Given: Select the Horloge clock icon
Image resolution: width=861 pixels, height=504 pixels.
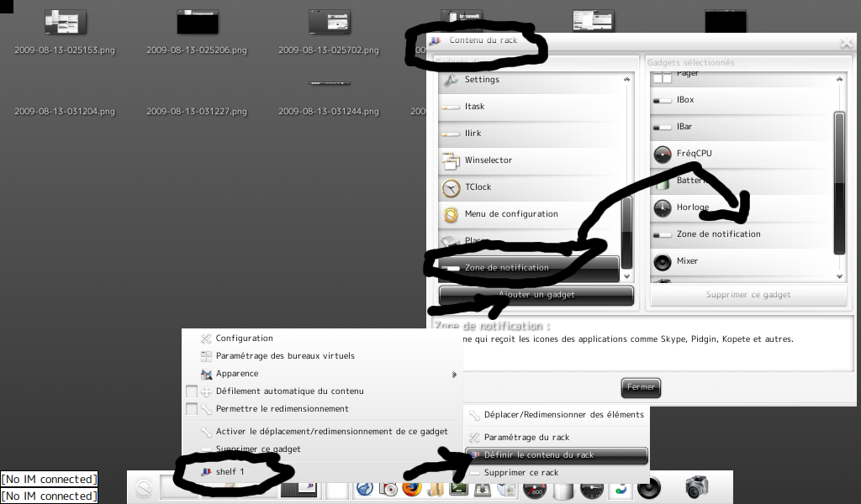Looking at the screenshot, I should click(663, 207).
